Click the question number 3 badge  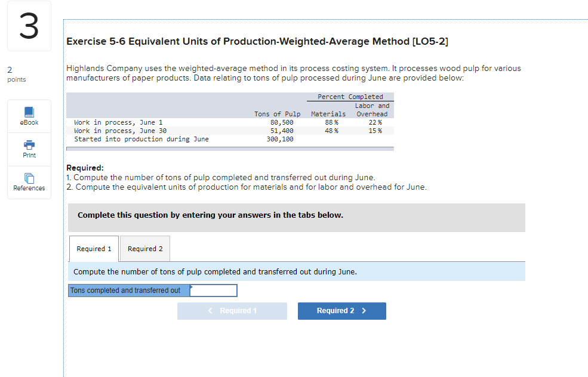pos(29,26)
